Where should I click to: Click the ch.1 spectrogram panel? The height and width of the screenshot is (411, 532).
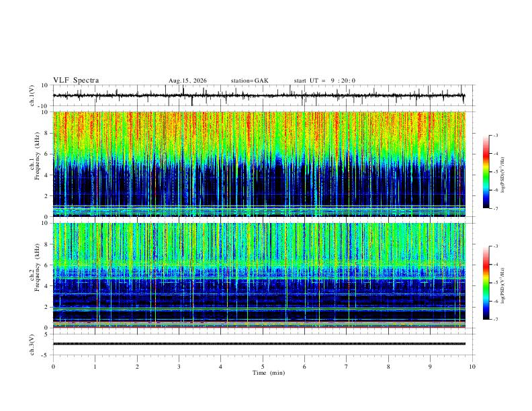259,164
